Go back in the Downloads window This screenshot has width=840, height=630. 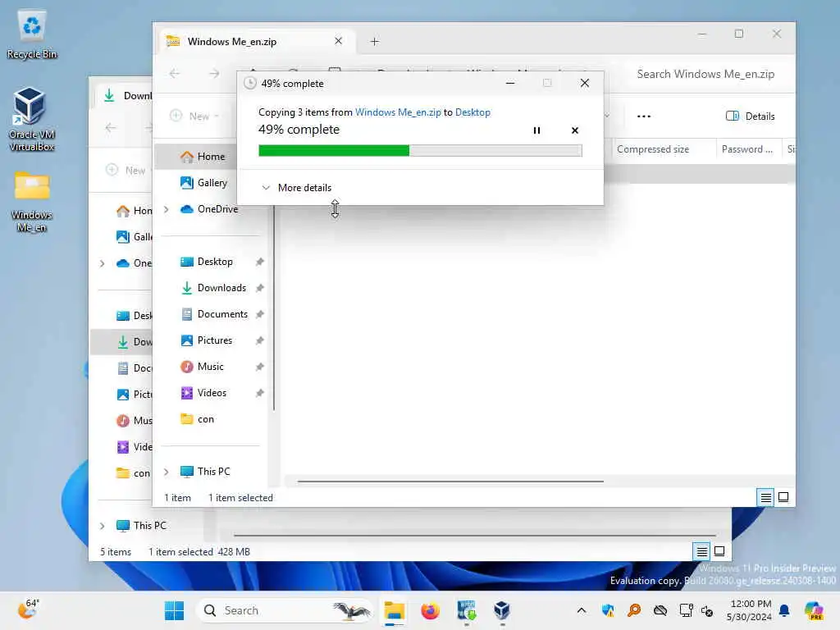pos(111,127)
